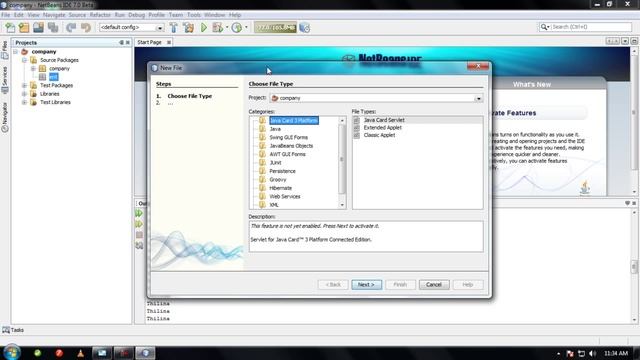The image size is (640, 360).
Task: Expand the Test Libraries node
Action: coord(24,102)
